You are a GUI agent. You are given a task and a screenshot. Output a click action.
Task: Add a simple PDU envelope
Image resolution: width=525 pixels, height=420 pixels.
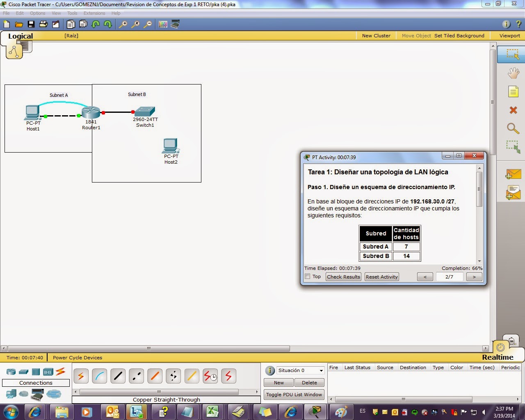[513, 174]
